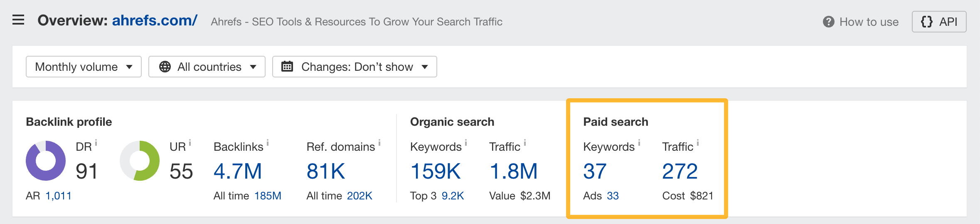Click the Organic search Keywords info icon
980x224 pixels.
(x=466, y=142)
